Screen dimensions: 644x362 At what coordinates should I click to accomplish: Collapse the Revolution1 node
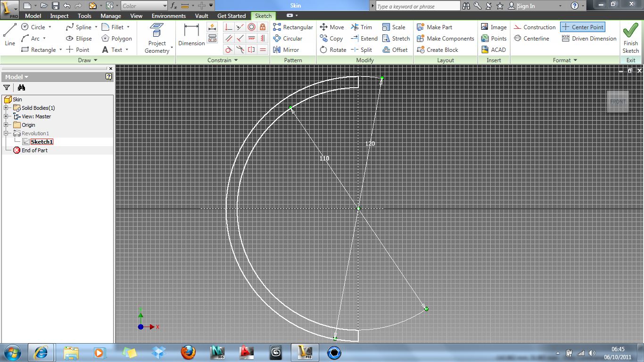tap(6, 133)
